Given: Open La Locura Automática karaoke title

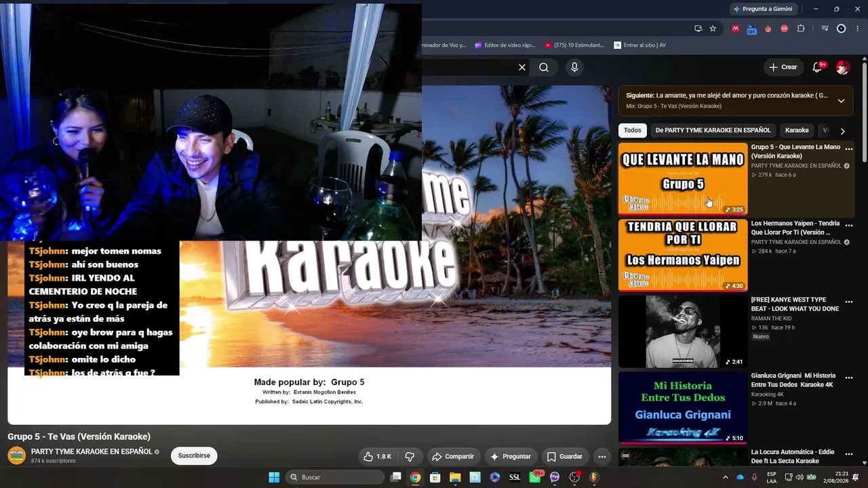Looking at the screenshot, I should click(793, 456).
